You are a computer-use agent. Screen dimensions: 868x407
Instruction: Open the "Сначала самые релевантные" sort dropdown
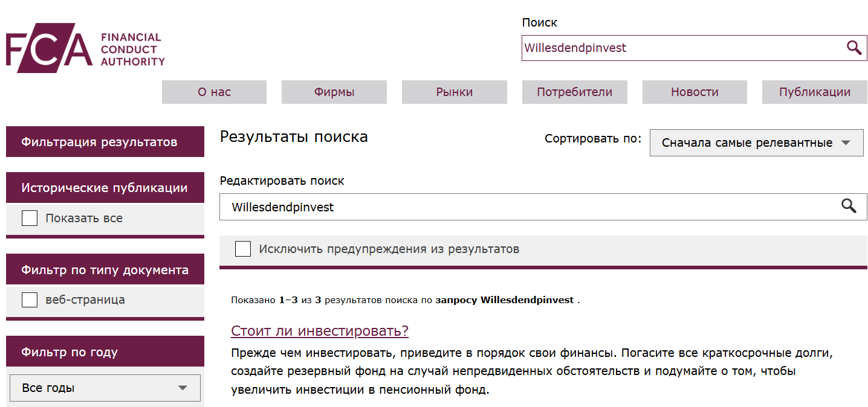[x=756, y=143]
